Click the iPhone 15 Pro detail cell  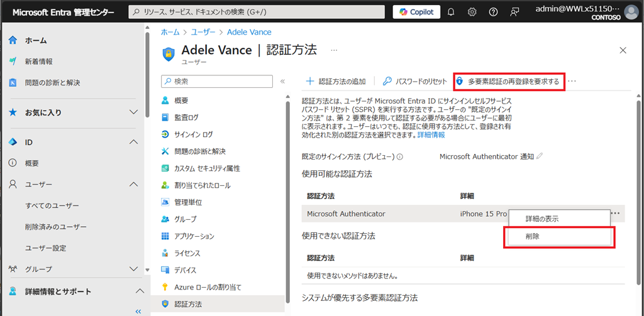[x=484, y=214]
